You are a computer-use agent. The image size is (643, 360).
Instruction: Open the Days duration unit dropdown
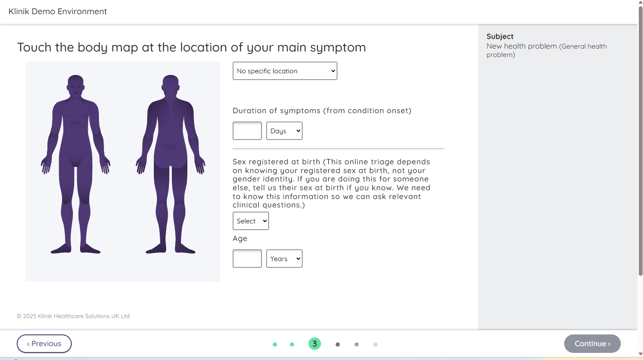click(284, 131)
